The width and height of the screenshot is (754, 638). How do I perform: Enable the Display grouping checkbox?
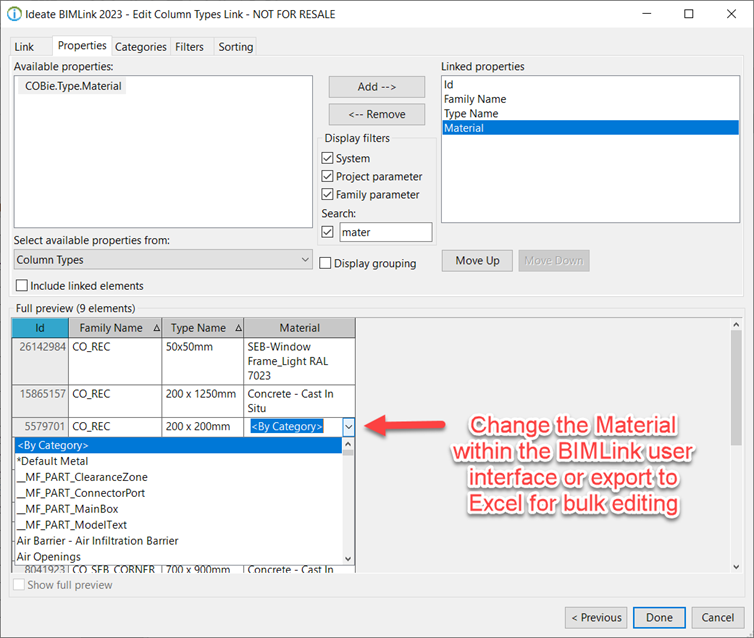325,263
